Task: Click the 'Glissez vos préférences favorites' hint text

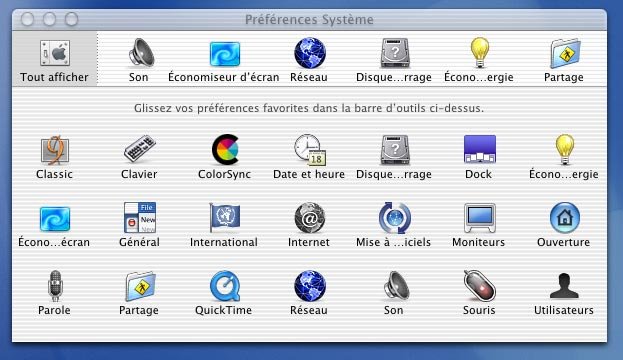Action: pos(309,108)
